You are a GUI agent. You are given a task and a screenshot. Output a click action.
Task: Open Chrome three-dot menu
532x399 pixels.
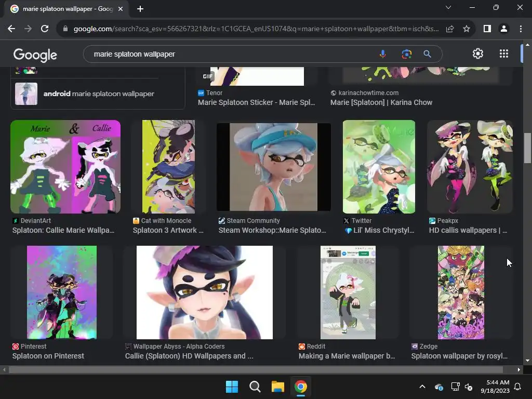tap(521, 29)
